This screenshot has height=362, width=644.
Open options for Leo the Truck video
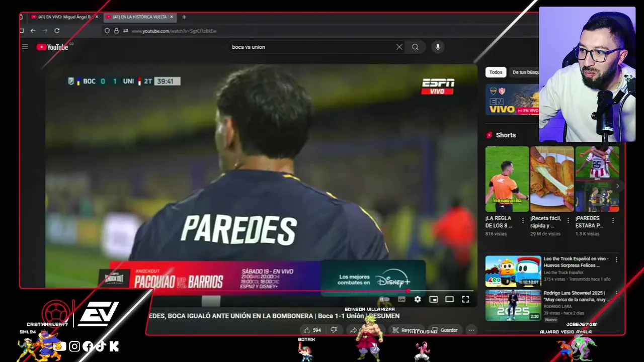tap(616, 260)
